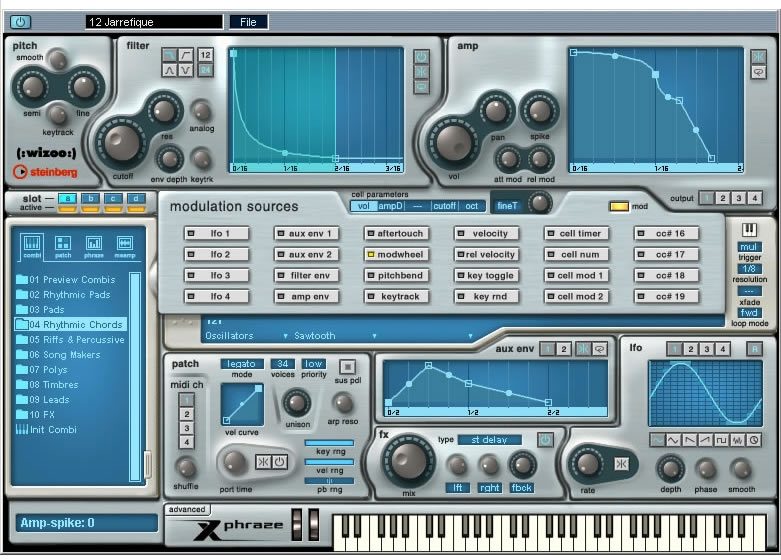Select the ramp-down saw LFO waveform icon

click(x=690, y=440)
